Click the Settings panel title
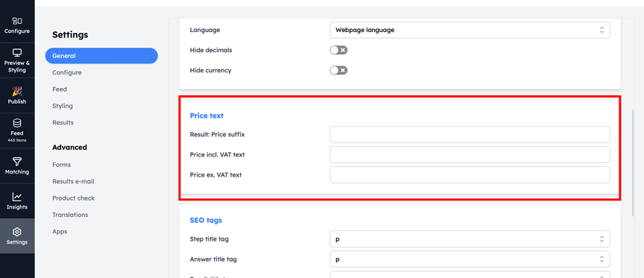This screenshot has height=278, width=644. click(70, 35)
